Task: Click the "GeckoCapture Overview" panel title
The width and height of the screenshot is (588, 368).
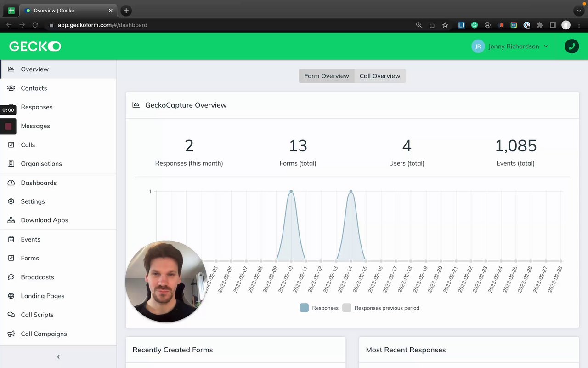Action: pyautogui.click(x=186, y=105)
